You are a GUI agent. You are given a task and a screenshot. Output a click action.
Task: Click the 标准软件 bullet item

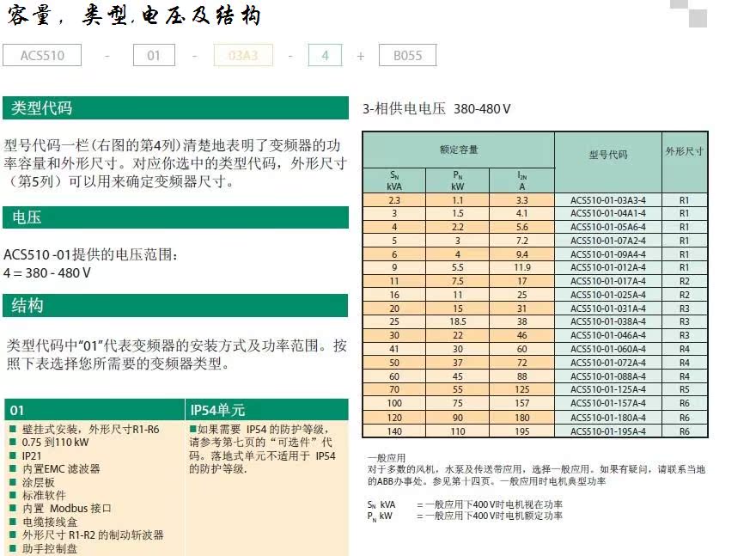38,495
